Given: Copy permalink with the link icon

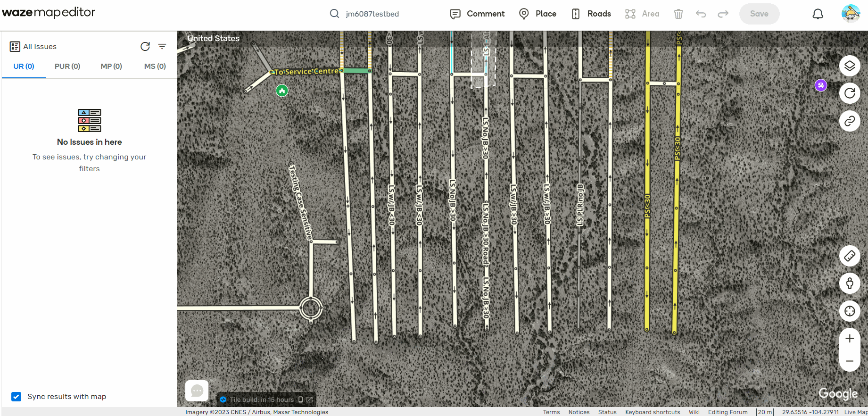Looking at the screenshot, I should pos(850,121).
